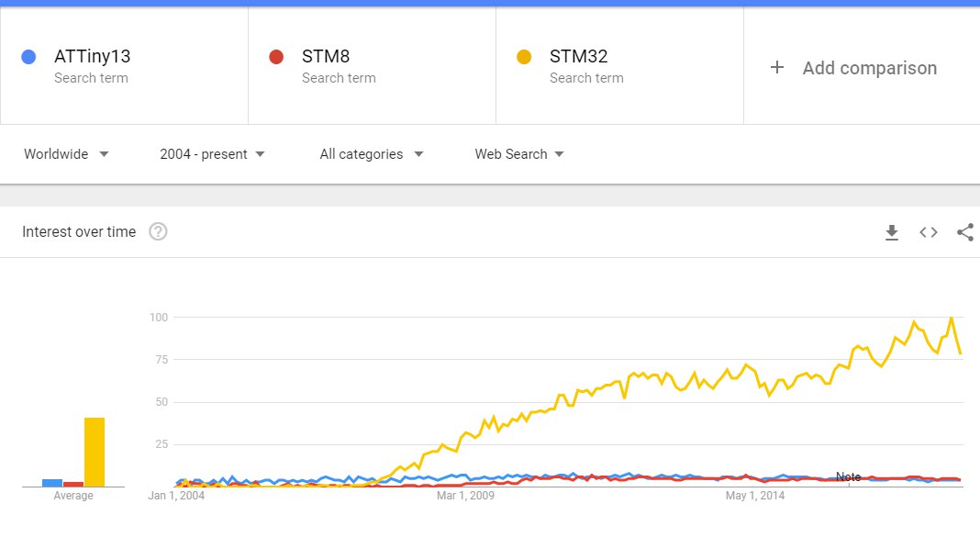
Task: Download the interest over time data
Action: point(892,232)
